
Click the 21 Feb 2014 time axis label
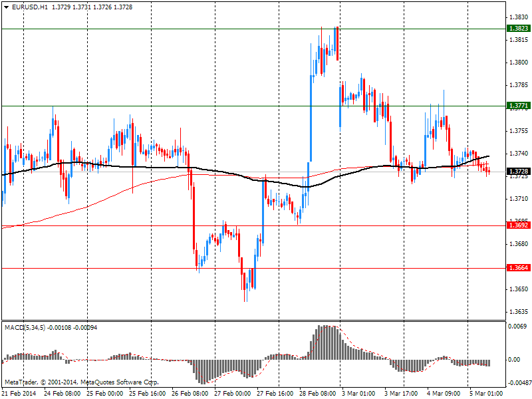pos(19,393)
